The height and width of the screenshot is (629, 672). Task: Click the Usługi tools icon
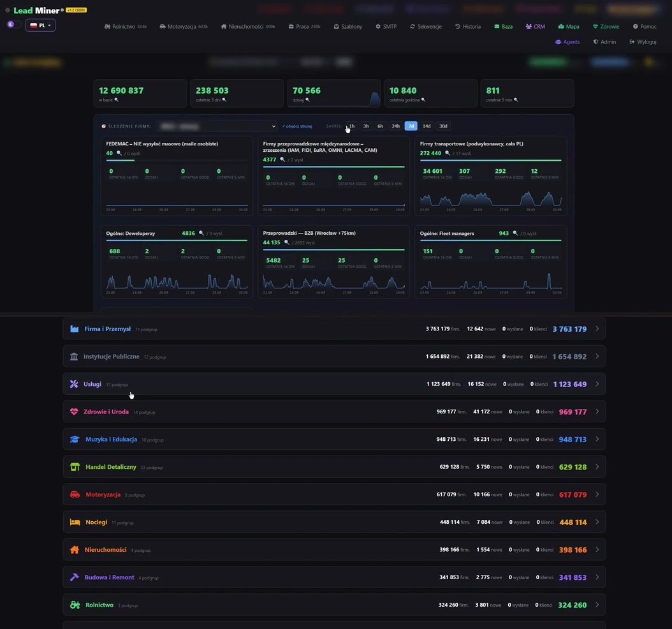74,384
